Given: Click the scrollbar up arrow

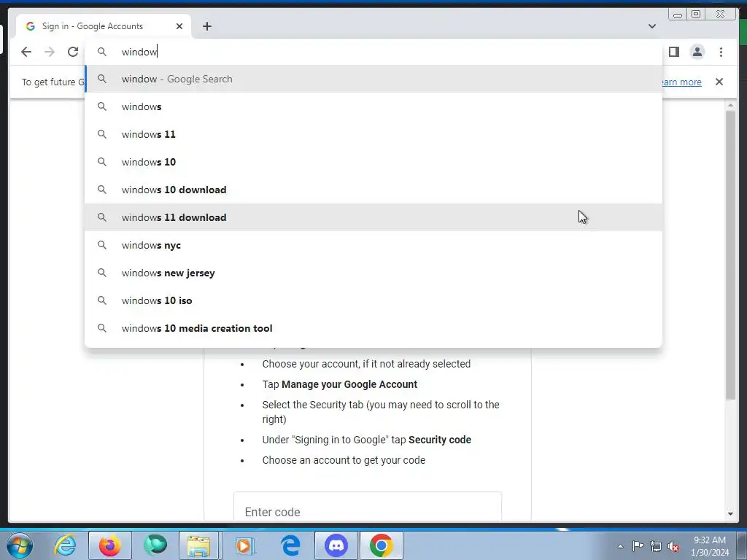Looking at the screenshot, I should (730, 105).
